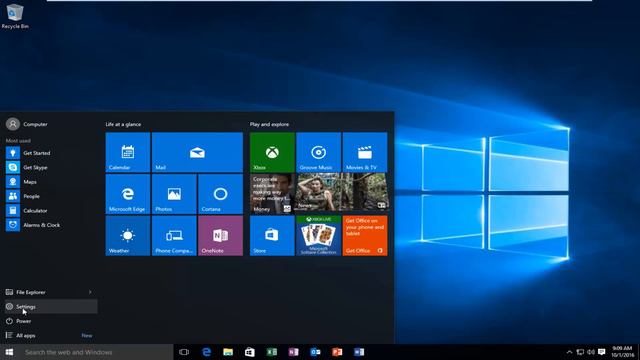Open Task View on taskbar
The width and height of the screenshot is (640, 360).
point(184,352)
